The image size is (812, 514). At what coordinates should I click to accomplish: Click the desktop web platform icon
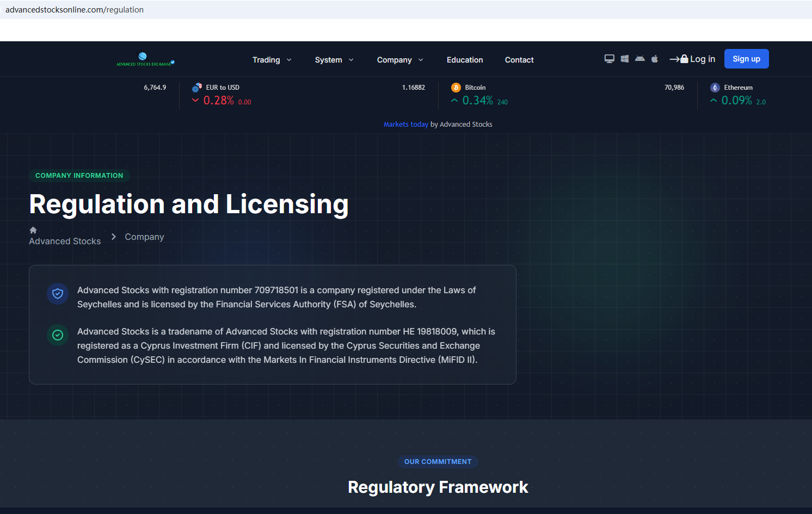[610, 59]
